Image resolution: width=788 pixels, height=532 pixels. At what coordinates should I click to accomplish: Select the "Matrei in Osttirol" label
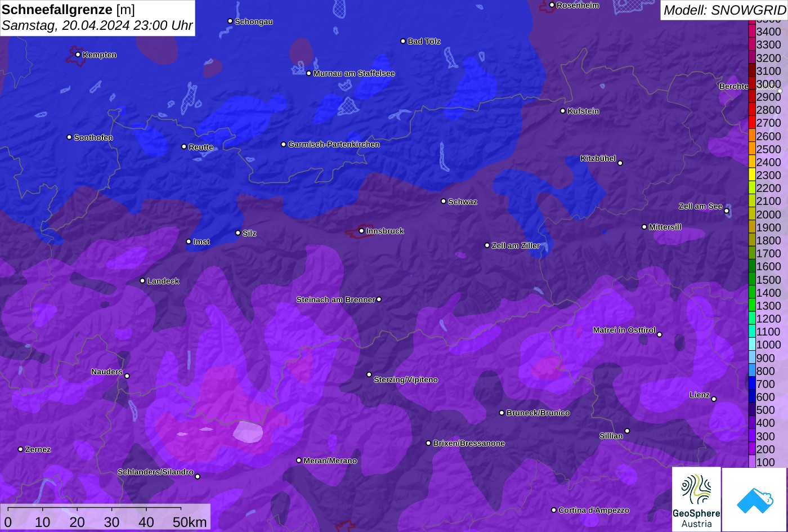[624, 330]
